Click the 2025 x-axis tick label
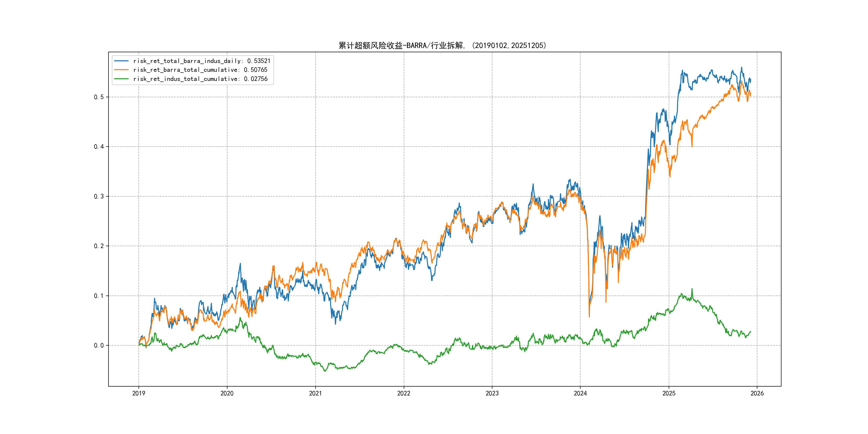Image resolution: width=868 pixels, height=434 pixels. (x=669, y=393)
